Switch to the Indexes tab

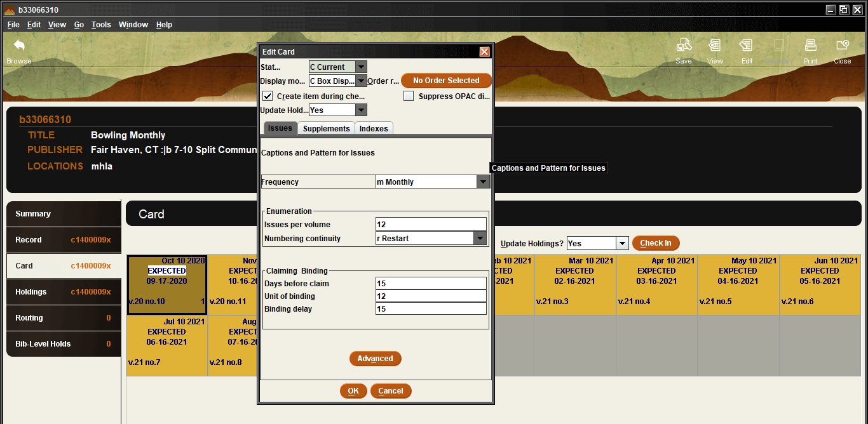(374, 128)
